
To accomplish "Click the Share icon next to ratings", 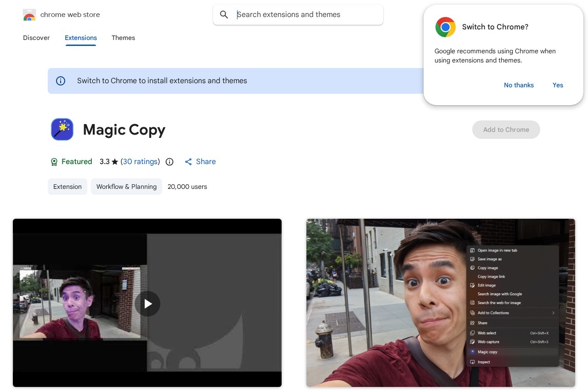I will click(188, 162).
